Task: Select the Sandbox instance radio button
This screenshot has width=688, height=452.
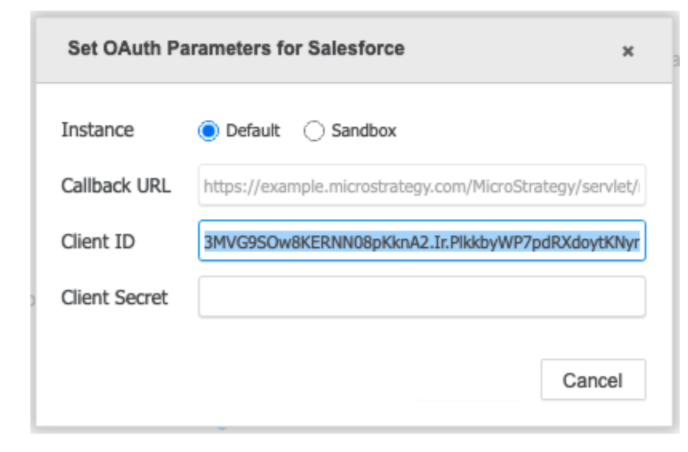Action: tap(314, 130)
